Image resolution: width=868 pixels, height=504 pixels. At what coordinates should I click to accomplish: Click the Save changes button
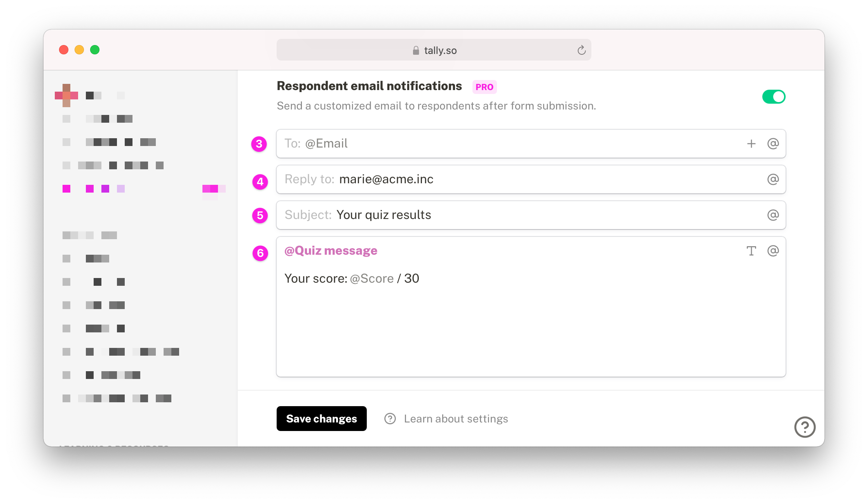321,419
